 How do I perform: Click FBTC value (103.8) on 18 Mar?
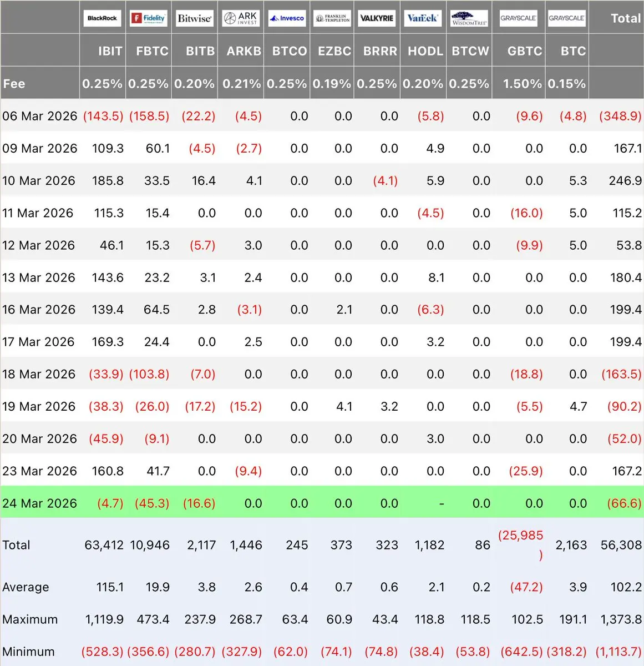point(149,374)
